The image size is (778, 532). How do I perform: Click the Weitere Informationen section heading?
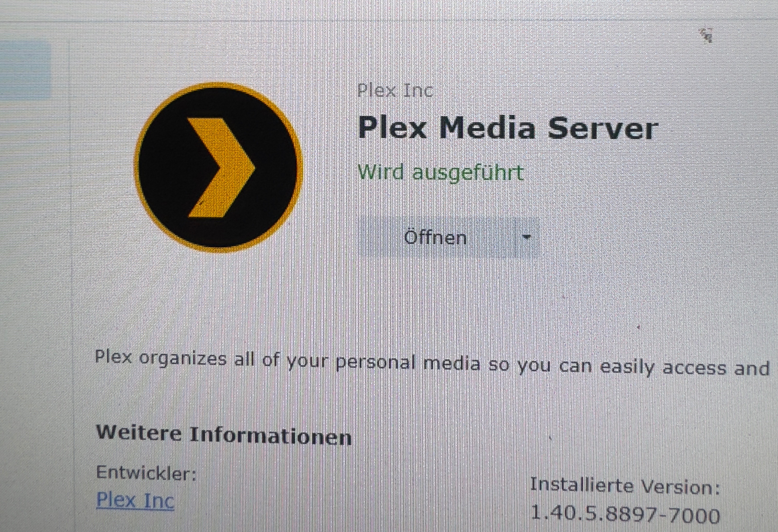pyautogui.click(x=224, y=436)
